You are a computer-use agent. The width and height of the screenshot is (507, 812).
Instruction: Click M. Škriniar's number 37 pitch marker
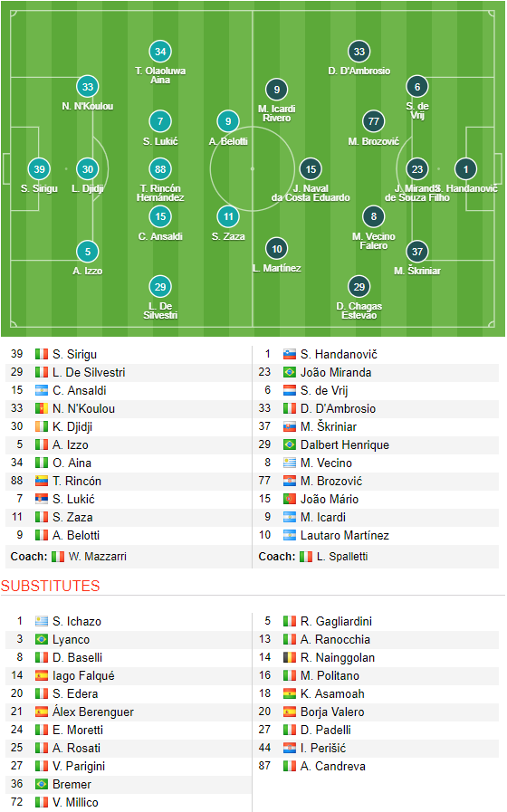click(417, 253)
